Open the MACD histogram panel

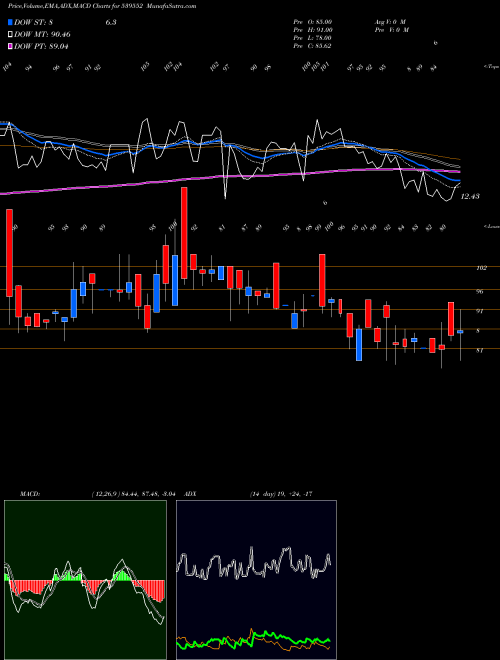coord(85,580)
